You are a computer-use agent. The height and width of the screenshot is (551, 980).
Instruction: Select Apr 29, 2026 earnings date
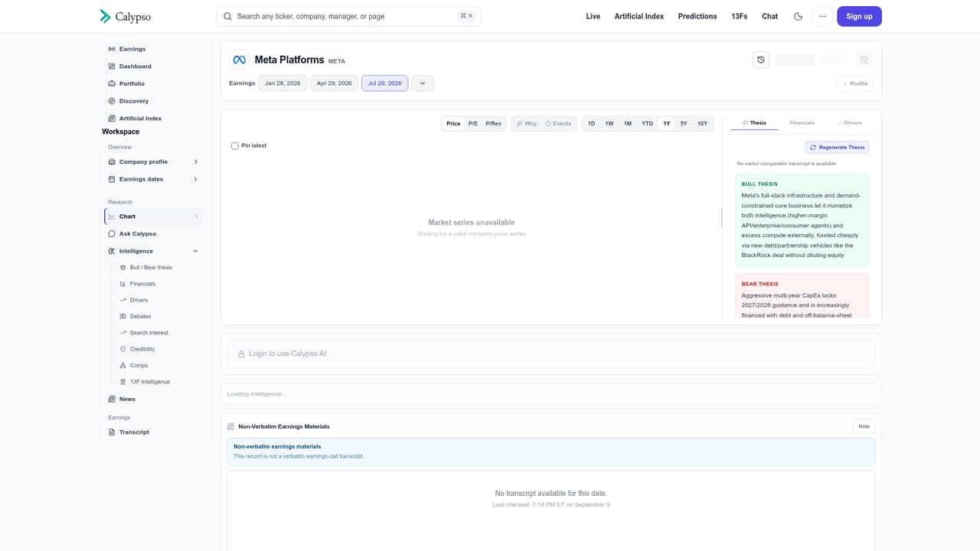[335, 83]
